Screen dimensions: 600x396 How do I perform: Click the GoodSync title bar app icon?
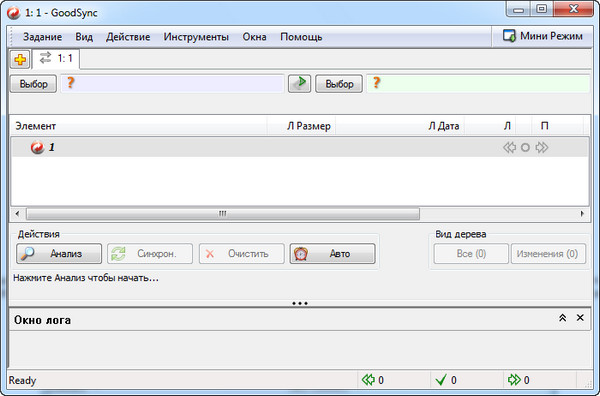pyautogui.click(x=14, y=13)
